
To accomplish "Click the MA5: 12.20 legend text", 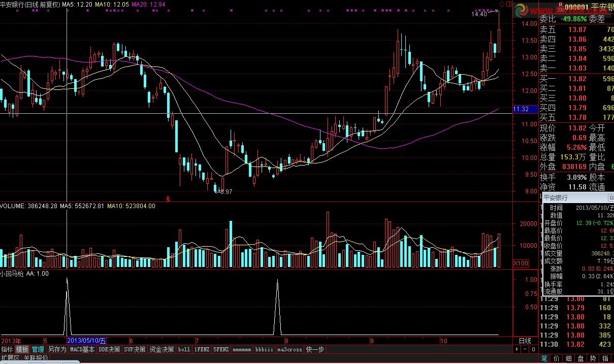I will tap(77, 4).
